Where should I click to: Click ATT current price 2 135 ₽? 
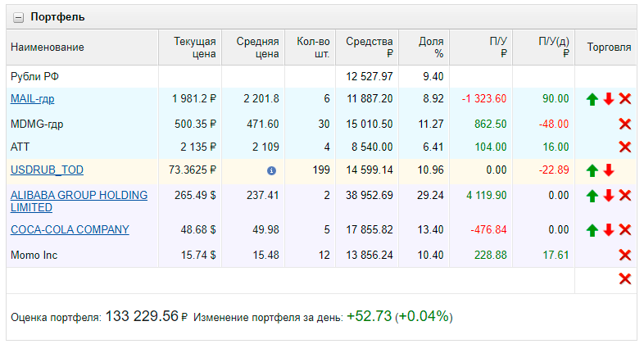pyautogui.click(x=198, y=147)
